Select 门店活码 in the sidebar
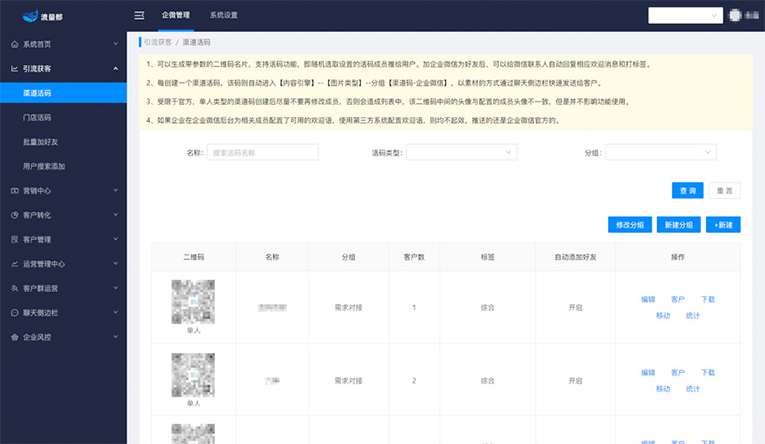765x444 pixels. point(37,117)
